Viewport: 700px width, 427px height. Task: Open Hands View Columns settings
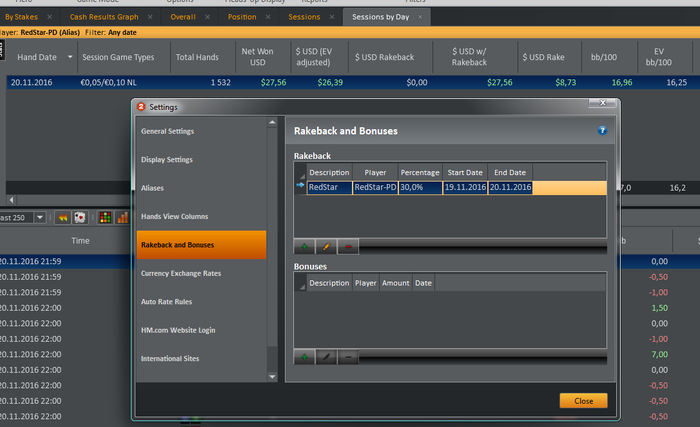[202, 217]
